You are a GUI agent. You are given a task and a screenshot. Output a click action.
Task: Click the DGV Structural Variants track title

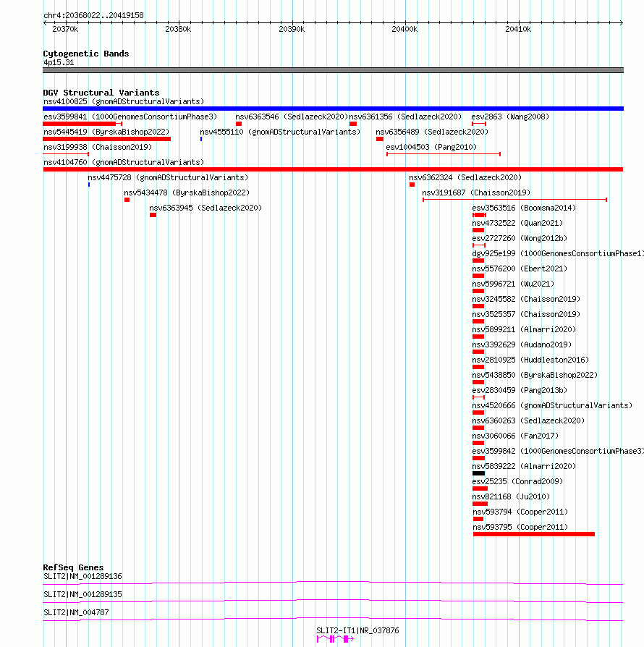pos(101,93)
